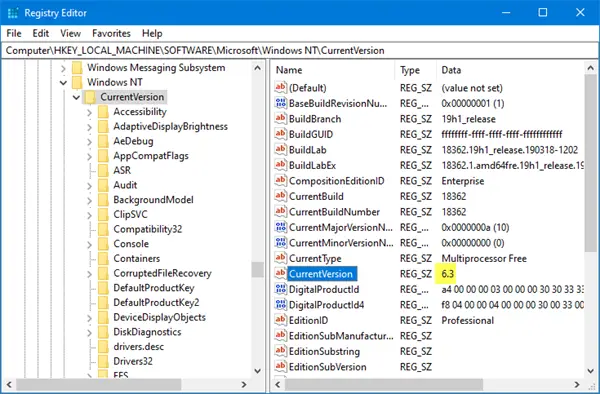Click the string icon beside EditionSubstring
This screenshot has height=394, width=600.
click(280, 351)
